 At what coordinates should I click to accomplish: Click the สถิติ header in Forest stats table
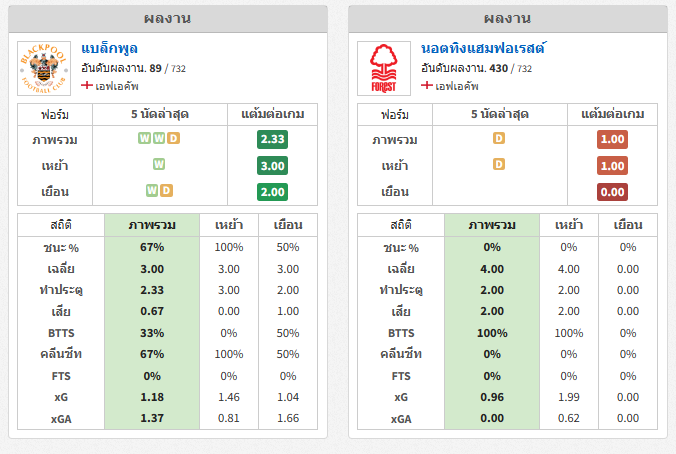[401, 225]
